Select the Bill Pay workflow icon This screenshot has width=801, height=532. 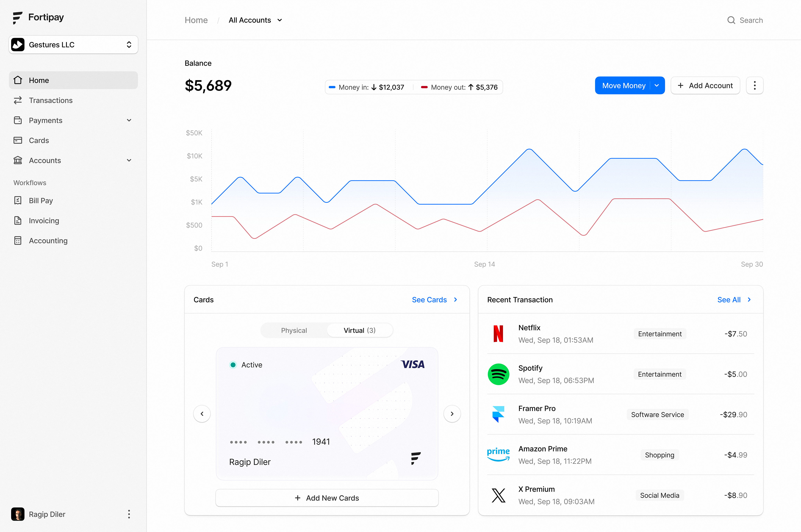pyautogui.click(x=18, y=200)
